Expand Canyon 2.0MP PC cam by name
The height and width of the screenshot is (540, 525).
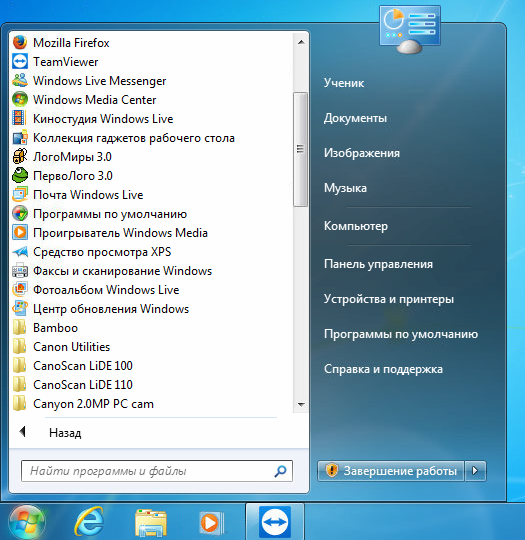93,404
